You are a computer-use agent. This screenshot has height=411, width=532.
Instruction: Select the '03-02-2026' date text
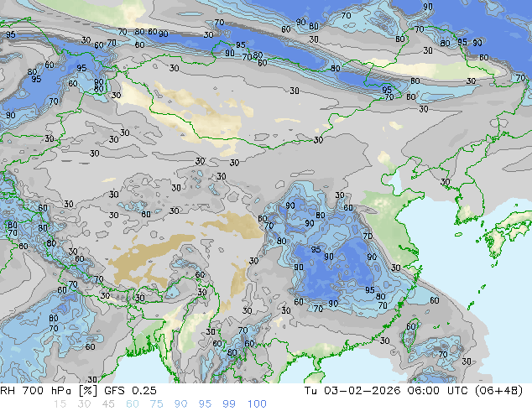(362, 391)
